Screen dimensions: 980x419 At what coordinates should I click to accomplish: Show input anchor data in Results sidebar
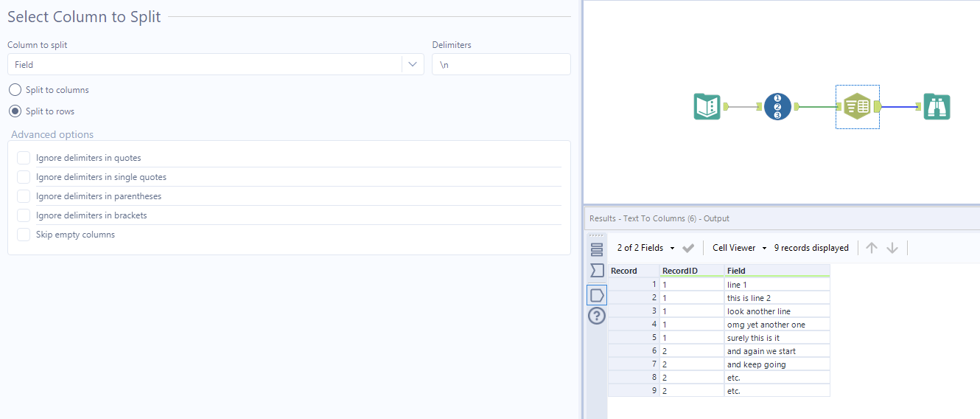click(x=597, y=271)
